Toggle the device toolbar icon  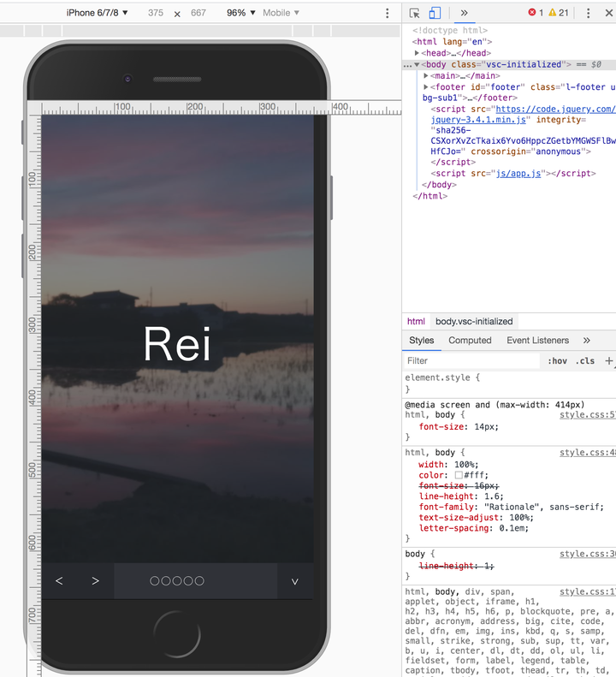(x=435, y=13)
